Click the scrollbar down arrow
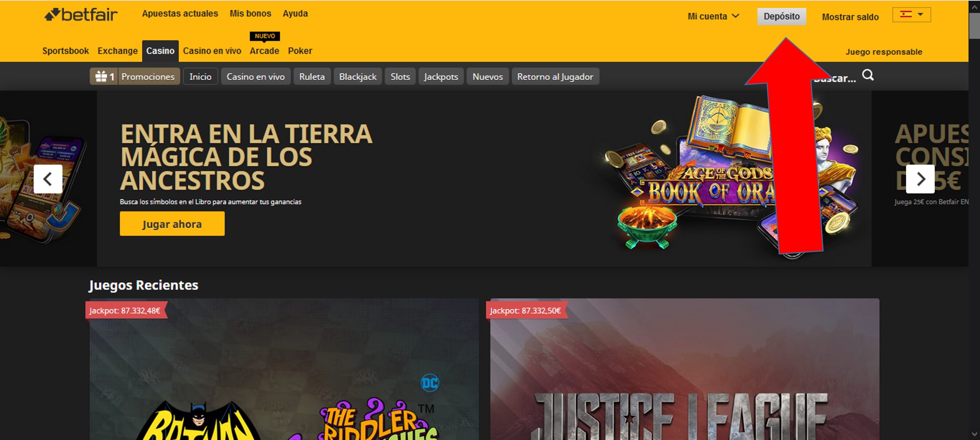The height and width of the screenshot is (440, 980). [x=974, y=434]
